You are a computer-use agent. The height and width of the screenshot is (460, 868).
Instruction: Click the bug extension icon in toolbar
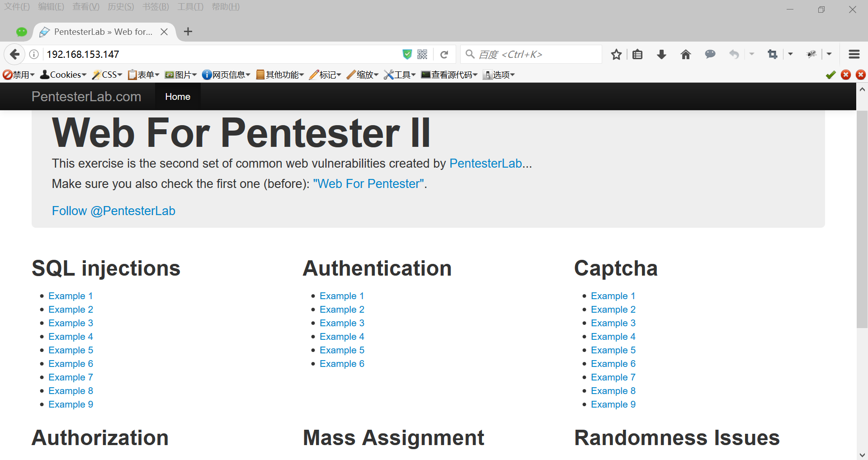[811, 54]
